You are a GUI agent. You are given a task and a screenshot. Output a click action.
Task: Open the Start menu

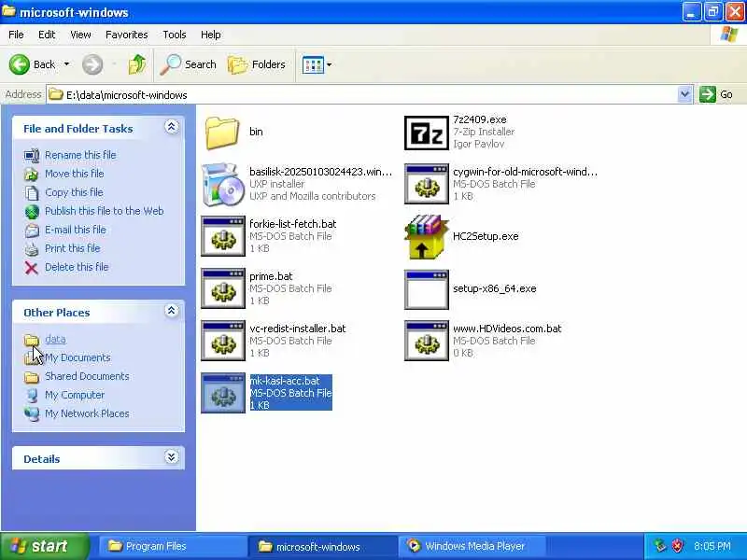pyautogui.click(x=44, y=546)
